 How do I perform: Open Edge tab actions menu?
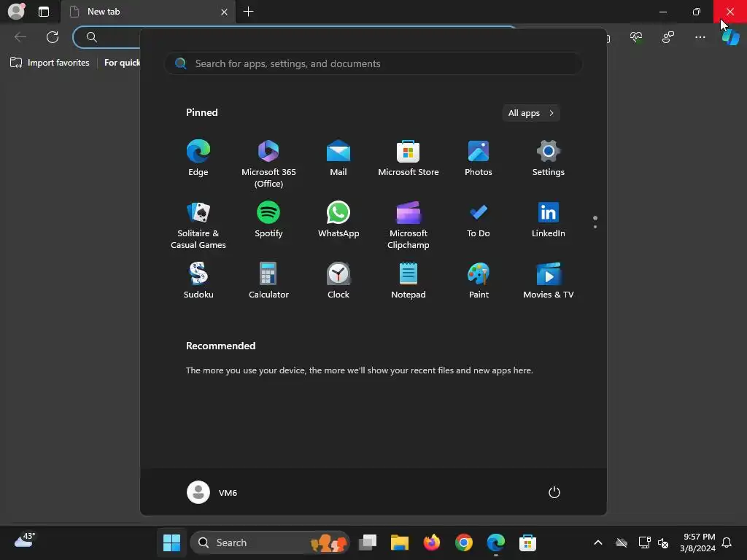[43, 12]
